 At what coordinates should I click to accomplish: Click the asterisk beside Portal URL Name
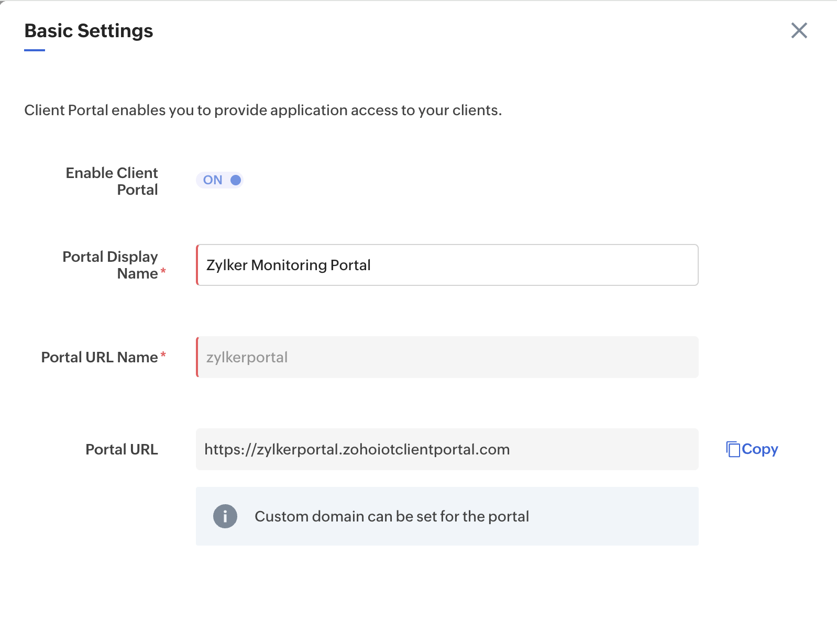pyautogui.click(x=163, y=355)
